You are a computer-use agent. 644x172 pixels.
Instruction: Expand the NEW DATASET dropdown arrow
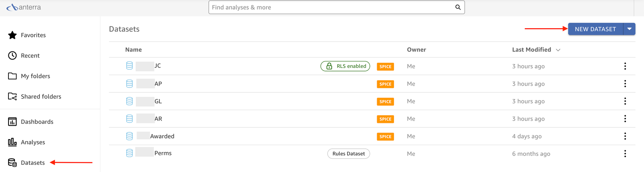pyautogui.click(x=630, y=29)
